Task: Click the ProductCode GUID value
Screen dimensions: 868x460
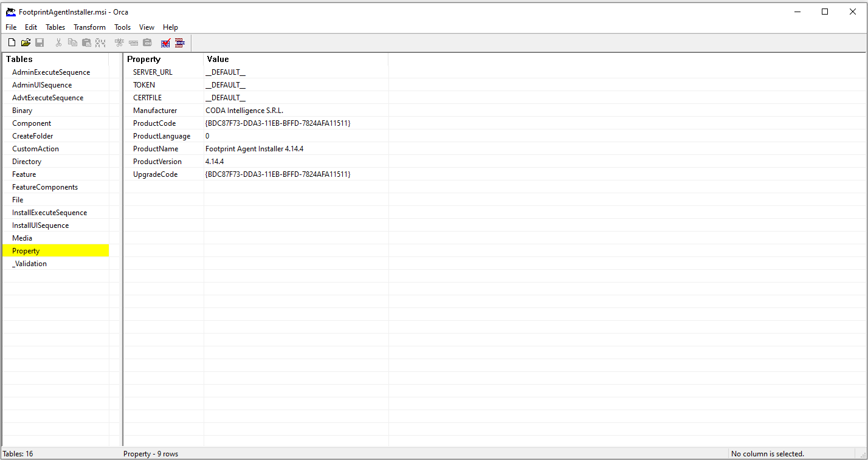Action: (x=278, y=123)
